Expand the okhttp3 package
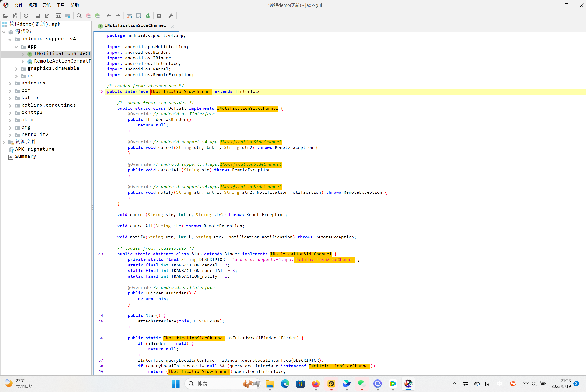586x392 pixels. (10, 113)
